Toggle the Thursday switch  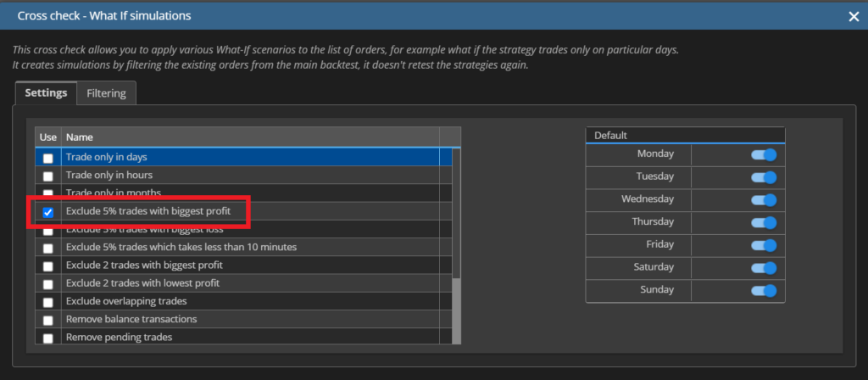(x=764, y=222)
